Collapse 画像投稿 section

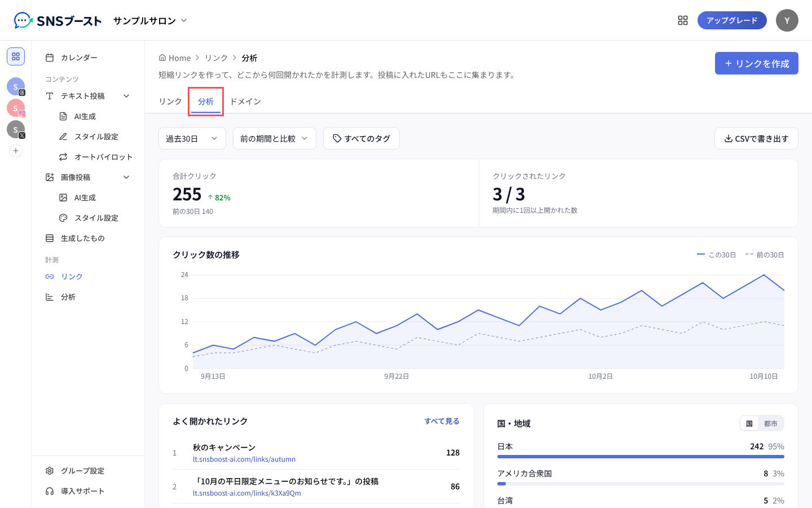126,177
